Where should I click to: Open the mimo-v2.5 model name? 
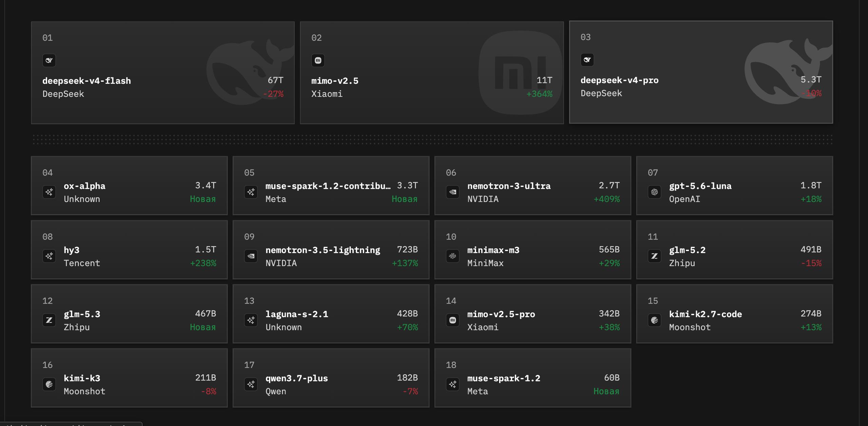[x=335, y=81]
